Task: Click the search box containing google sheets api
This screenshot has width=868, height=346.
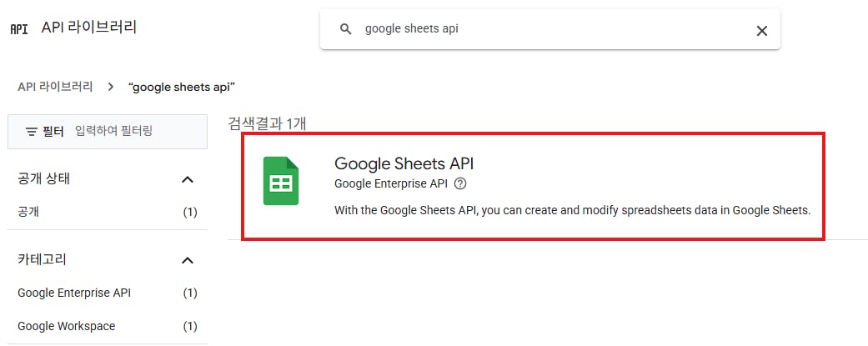Action: click(x=549, y=29)
